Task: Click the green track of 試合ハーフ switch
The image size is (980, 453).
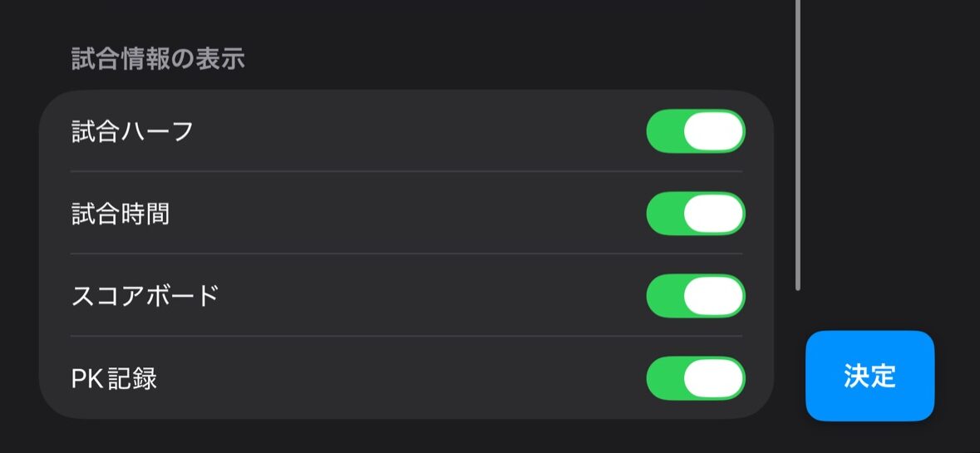Action: [x=664, y=131]
